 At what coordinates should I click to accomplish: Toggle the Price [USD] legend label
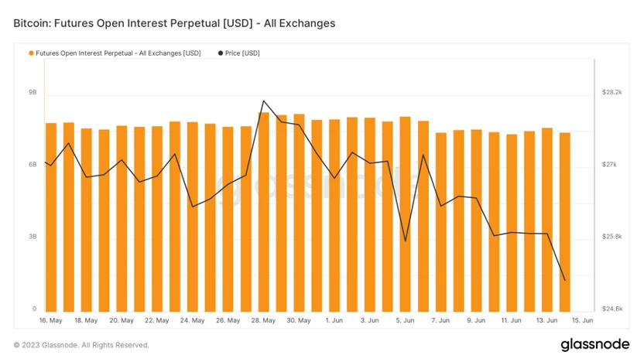242,53
